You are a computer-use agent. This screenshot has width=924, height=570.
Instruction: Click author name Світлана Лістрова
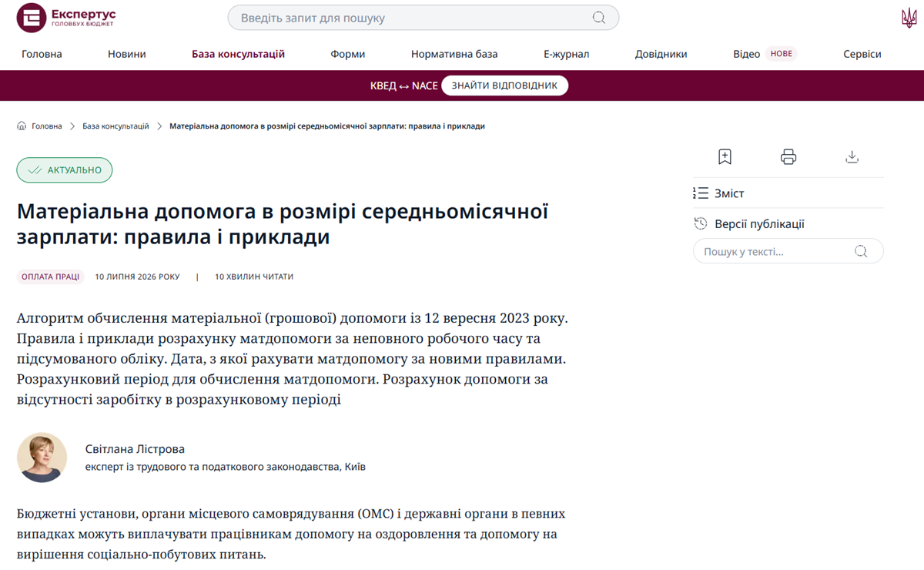pyautogui.click(x=136, y=449)
